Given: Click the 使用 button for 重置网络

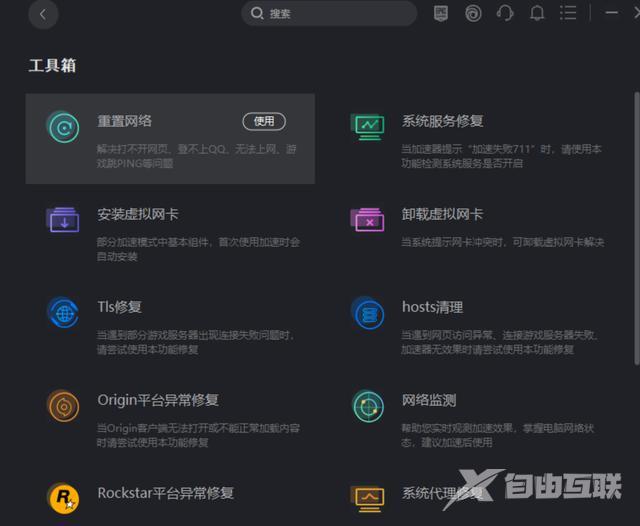Looking at the screenshot, I should [264, 121].
